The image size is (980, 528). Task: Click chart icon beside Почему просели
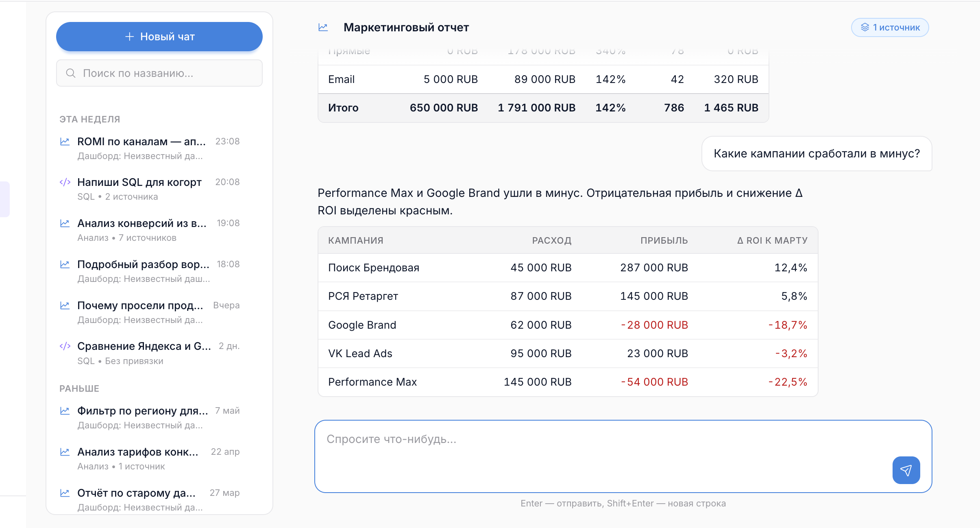[x=65, y=305]
